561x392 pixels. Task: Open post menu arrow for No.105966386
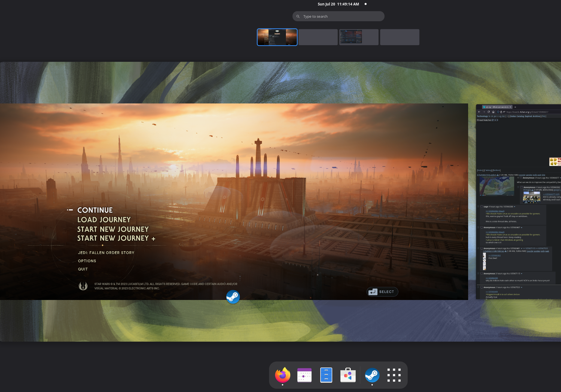pyautogui.click(x=514, y=207)
